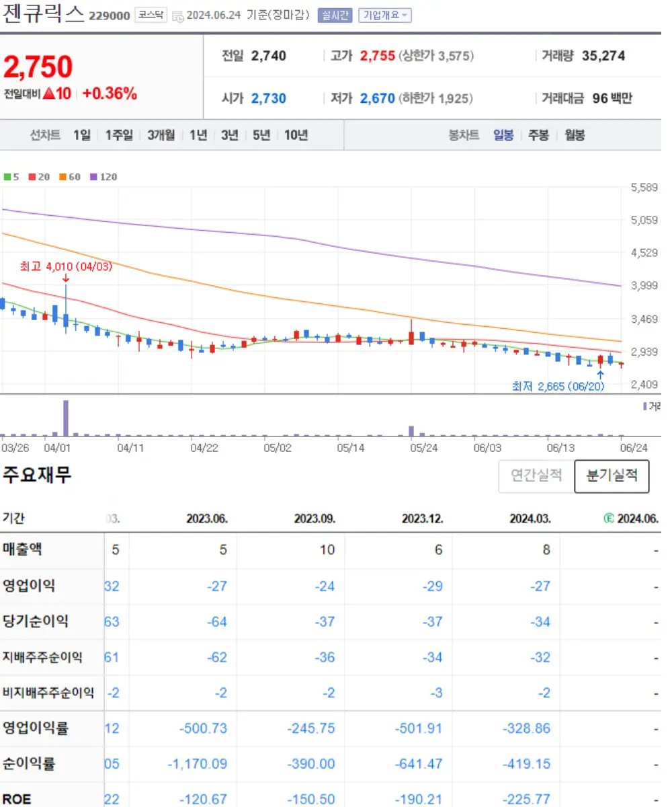This screenshot has width=672, height=807.
Task: Click the 06/24 date axis label
Action: pyautogui.click(x=634, y=447)
